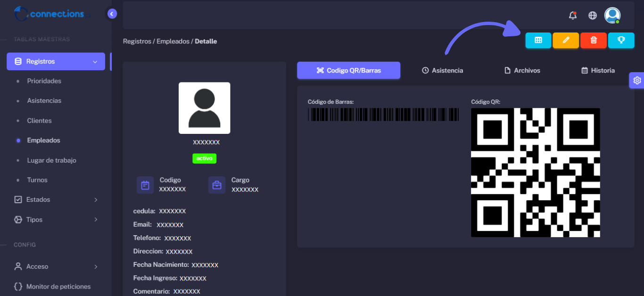This screenshot has width=644, height=296.
Task: Open the settings gear side panel
Action: click(x=637, y=80)
